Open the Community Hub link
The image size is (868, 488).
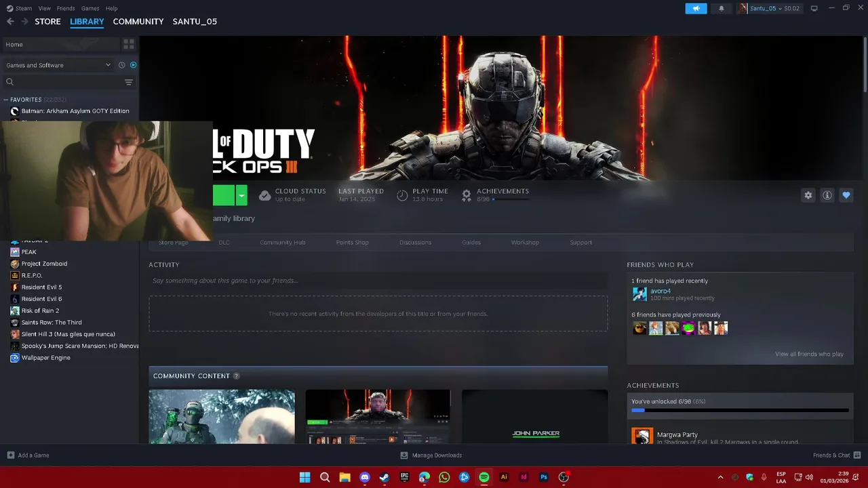coord(283,243)
